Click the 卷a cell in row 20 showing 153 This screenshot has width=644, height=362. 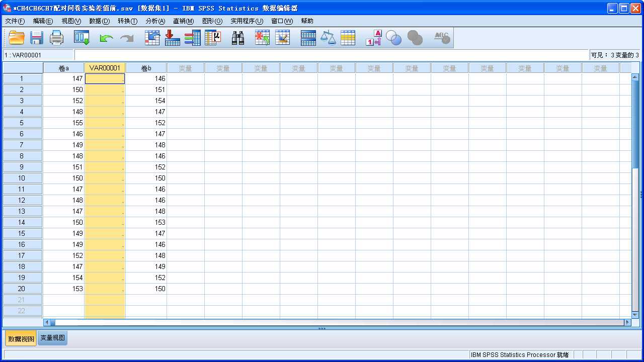(x=63, y=289)
